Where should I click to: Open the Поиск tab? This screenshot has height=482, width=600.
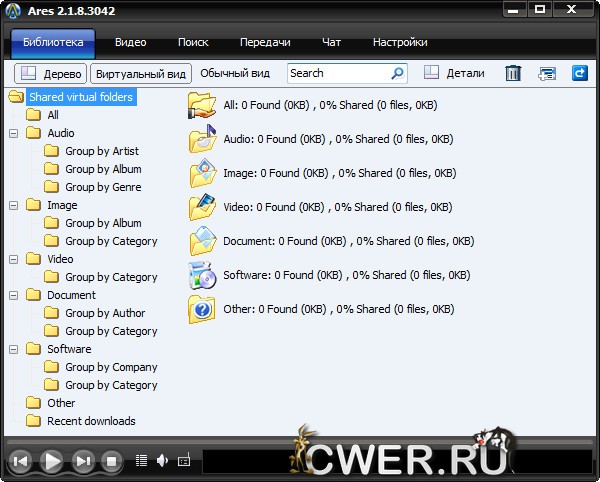pyautogui.click(x=193, y=43)
